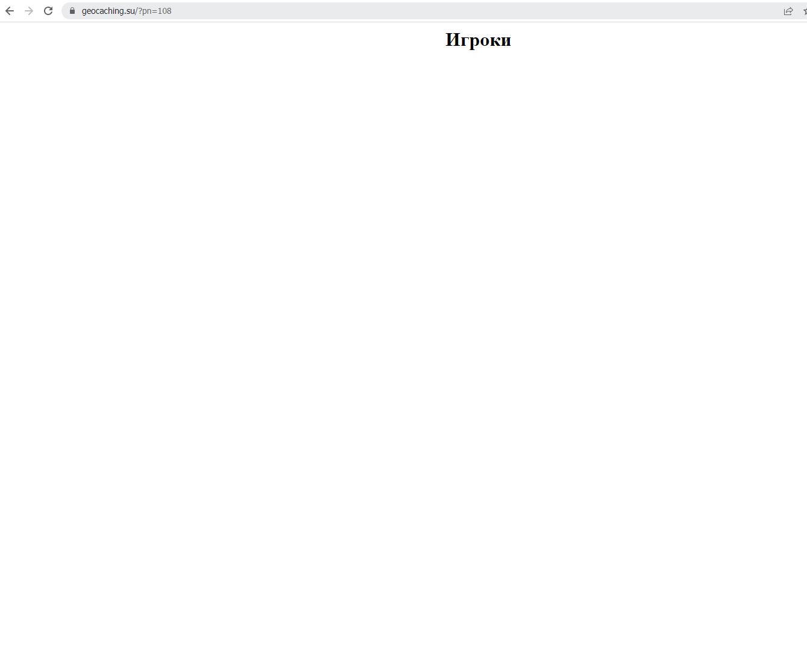This screenshot has height=672, width=807.
Task: Click the blank area left of Игроки
Action: coord(211,40)
